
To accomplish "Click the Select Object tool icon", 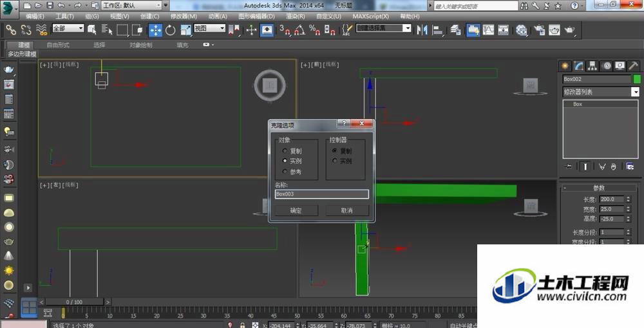I will click(91, 30).
